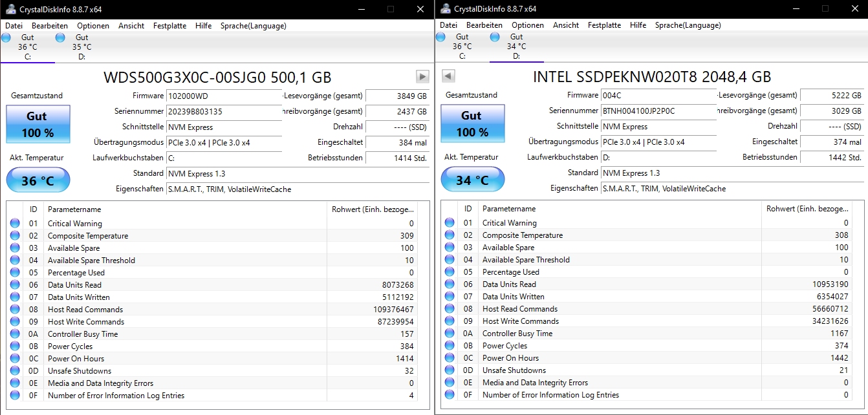Select drive C: tab in left window
This screenshot has width=868, height=415.
pyautogui.click(x=27, y=47)
